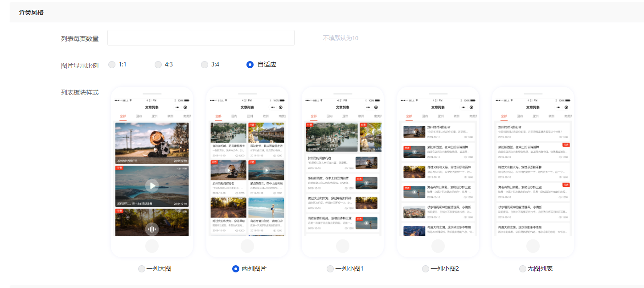644x288 pixels.
Task: Choose the 3:4 image ratio option
Action: coord(205,65)
